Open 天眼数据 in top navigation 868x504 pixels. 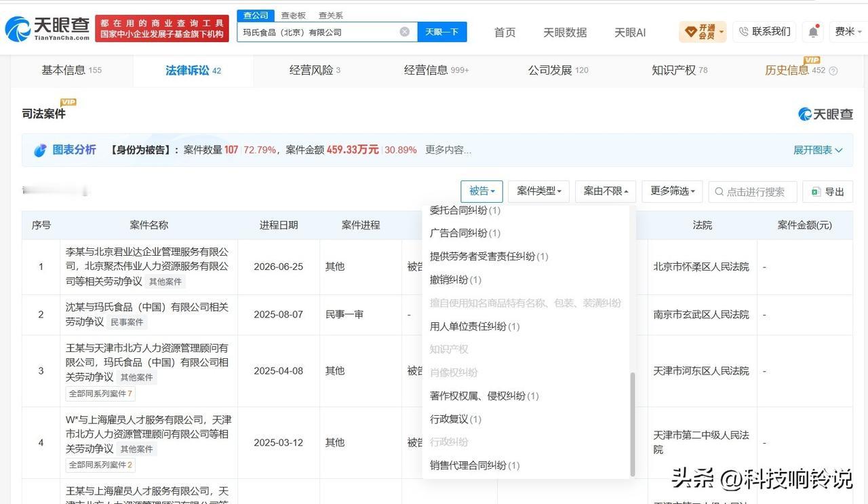[x=565, y=33]
